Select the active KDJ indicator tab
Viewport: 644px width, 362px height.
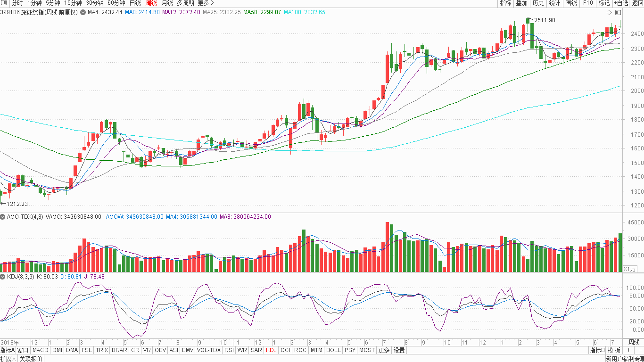pos(271,350)
